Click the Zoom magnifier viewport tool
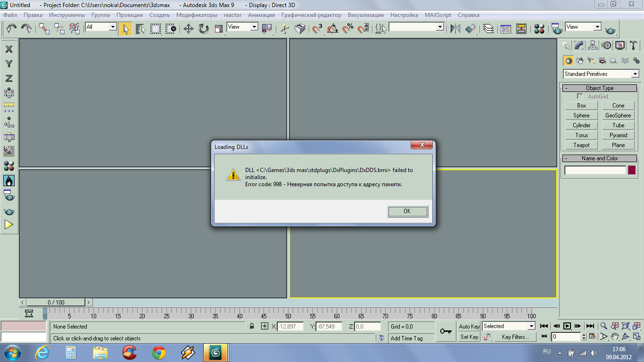The image size is (644, 362). pyautogui.click(x=603, y=326)
